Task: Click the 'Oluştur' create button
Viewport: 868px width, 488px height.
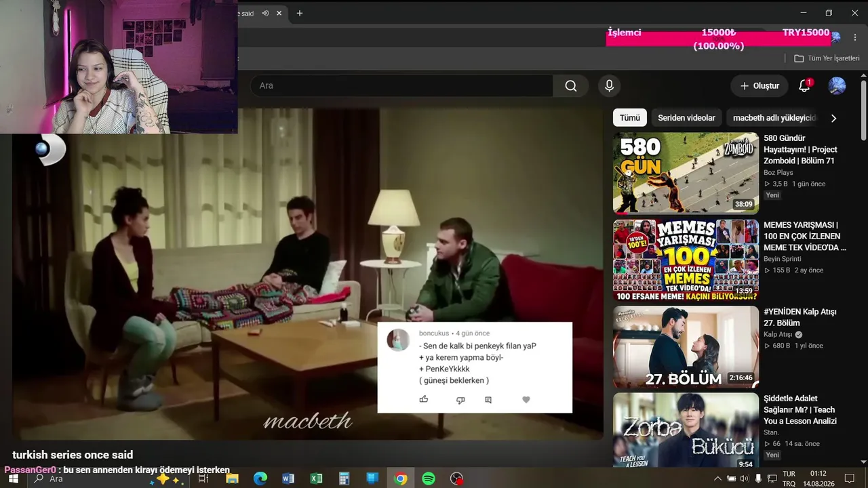Action: point(759,86)
